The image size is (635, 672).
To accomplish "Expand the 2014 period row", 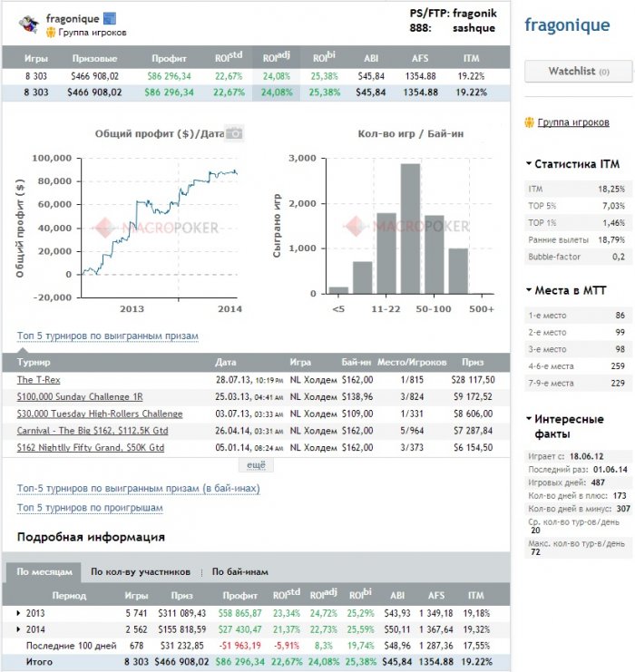I will point(18,629).
